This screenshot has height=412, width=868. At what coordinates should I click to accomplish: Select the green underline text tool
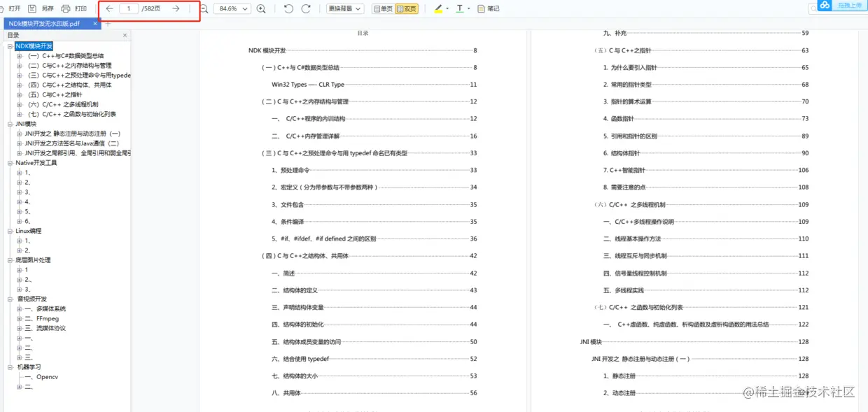(x=459, y=9)
